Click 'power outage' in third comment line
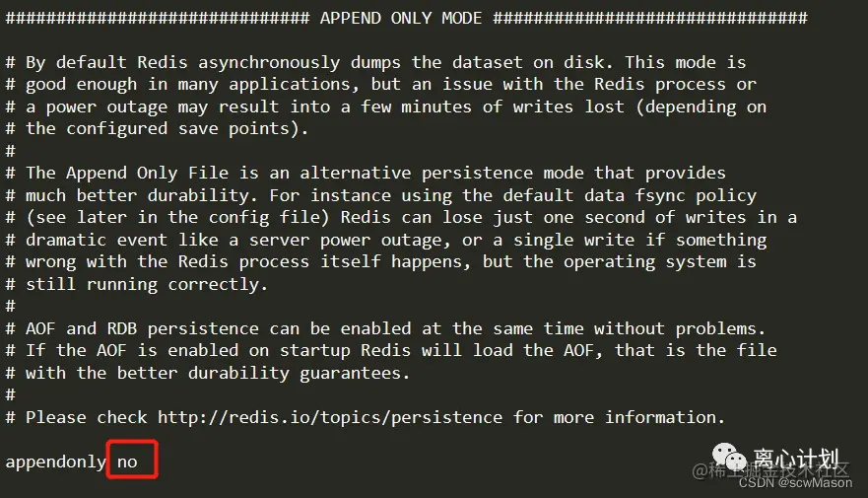868x498 pixels. pos(106,107)
